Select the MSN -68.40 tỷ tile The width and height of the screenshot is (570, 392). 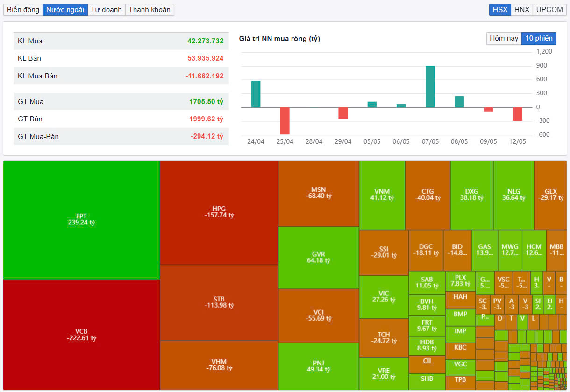tap(318, 193)
